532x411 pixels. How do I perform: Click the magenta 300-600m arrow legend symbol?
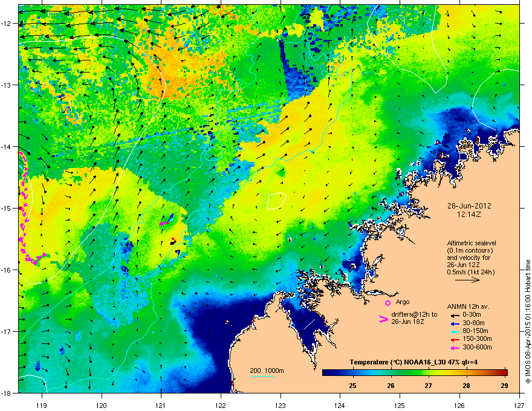point(455,348)
